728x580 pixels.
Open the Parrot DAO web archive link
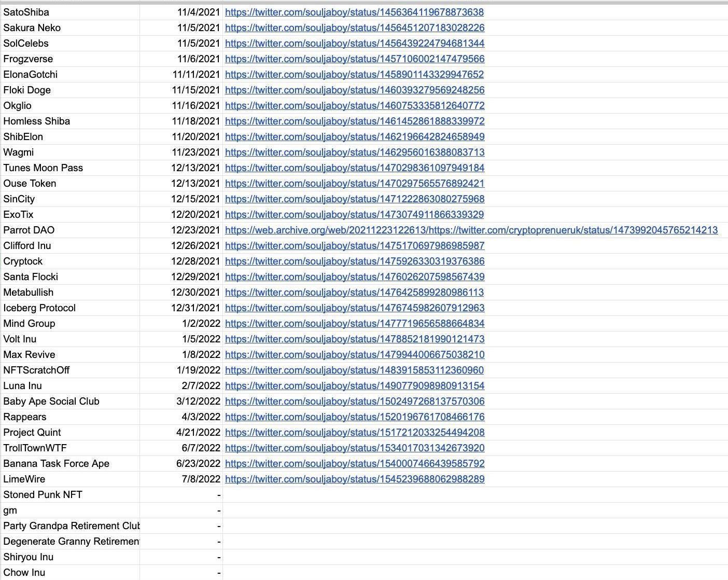pos(471,230)
